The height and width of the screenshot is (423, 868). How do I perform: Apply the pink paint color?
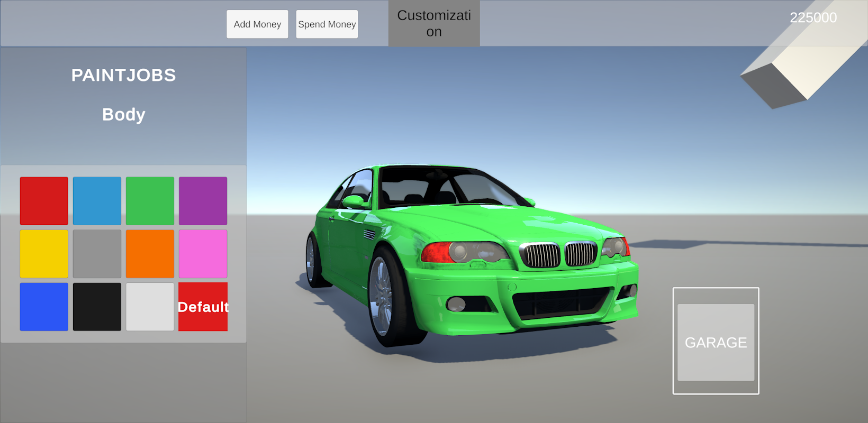[203, 254]
